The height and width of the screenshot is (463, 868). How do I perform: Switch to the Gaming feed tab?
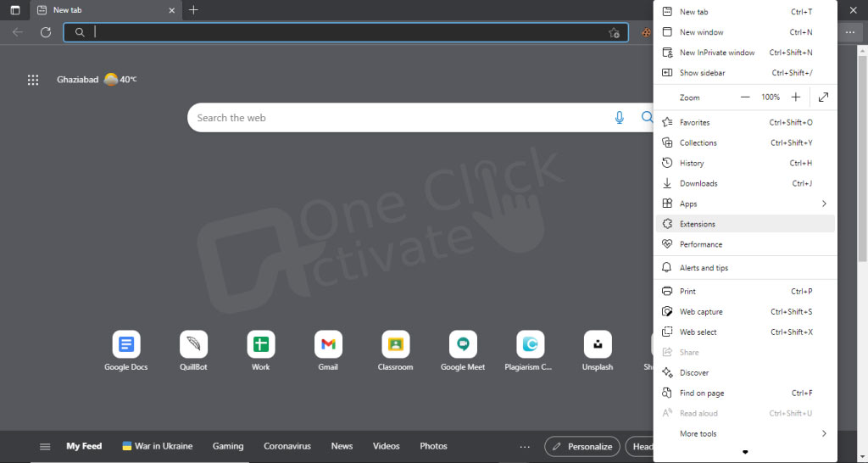pyautogui.click(x=228, y=446)
